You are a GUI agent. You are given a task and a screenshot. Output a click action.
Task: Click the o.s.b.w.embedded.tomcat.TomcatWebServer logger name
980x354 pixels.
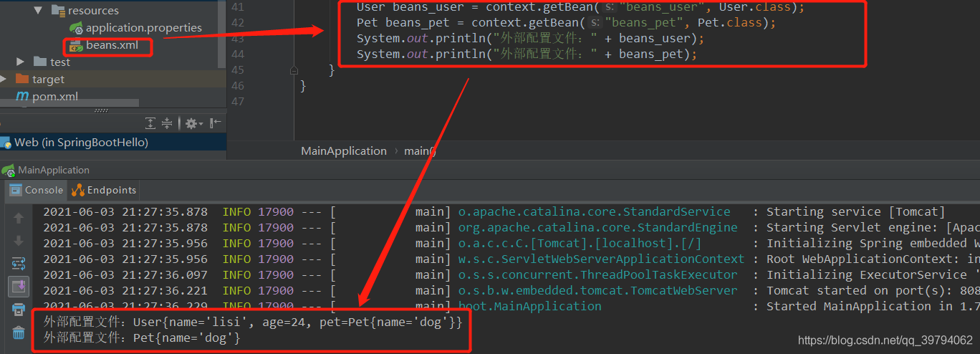pos(598,291)
